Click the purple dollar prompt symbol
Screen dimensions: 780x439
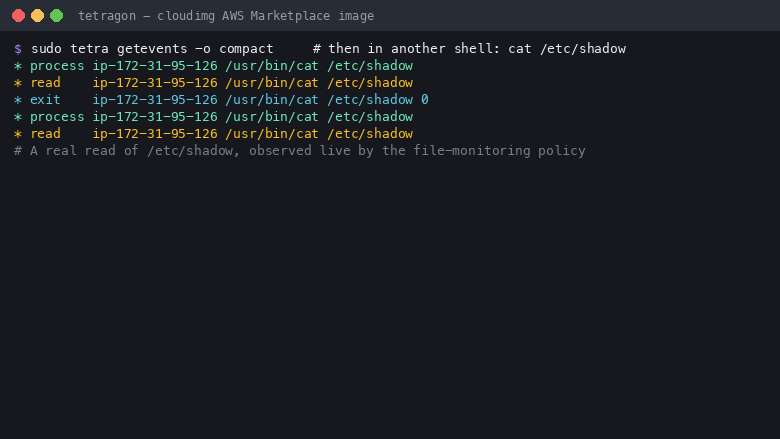tap(18, 49)
